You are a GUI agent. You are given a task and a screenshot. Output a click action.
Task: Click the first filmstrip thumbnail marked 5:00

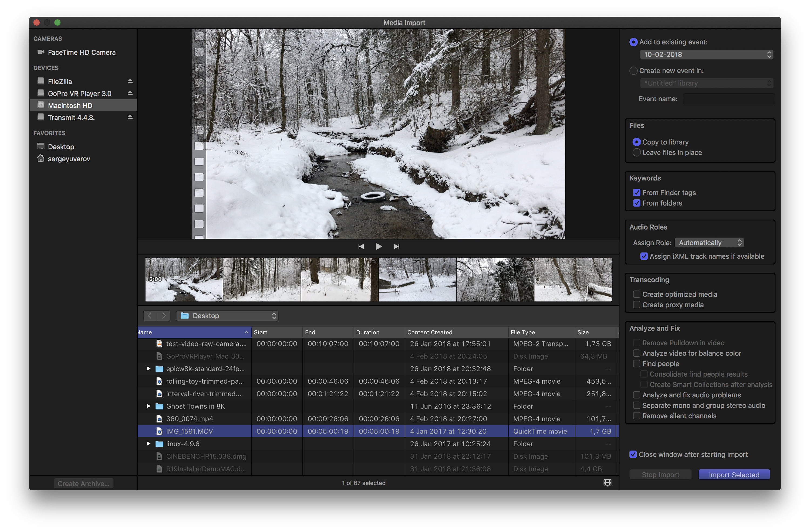coord(184,279)
